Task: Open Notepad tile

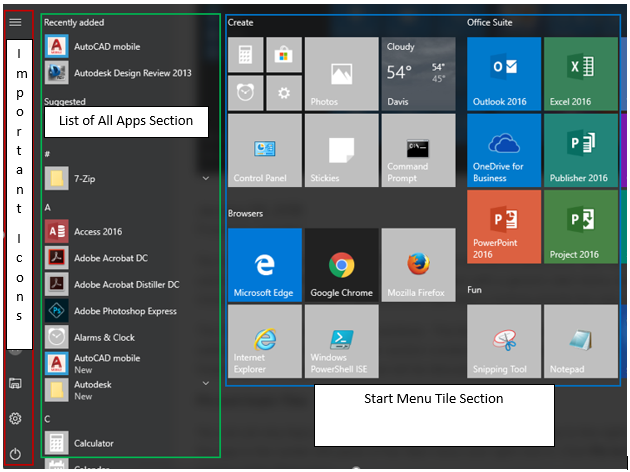Action: [x=581, y=341]
